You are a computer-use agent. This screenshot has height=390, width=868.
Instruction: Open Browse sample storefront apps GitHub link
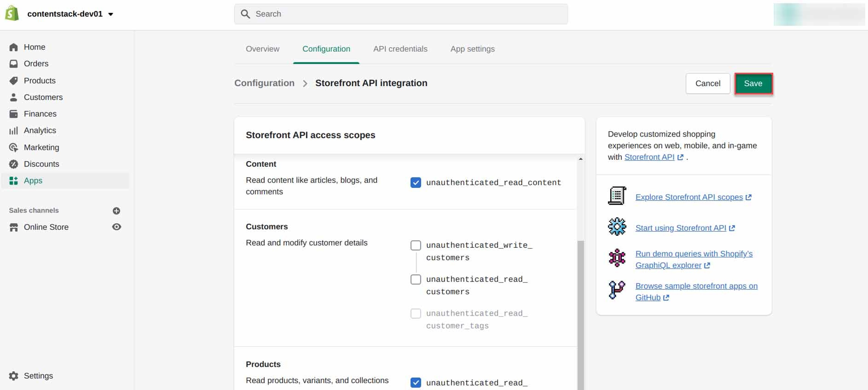click(696, 292)
